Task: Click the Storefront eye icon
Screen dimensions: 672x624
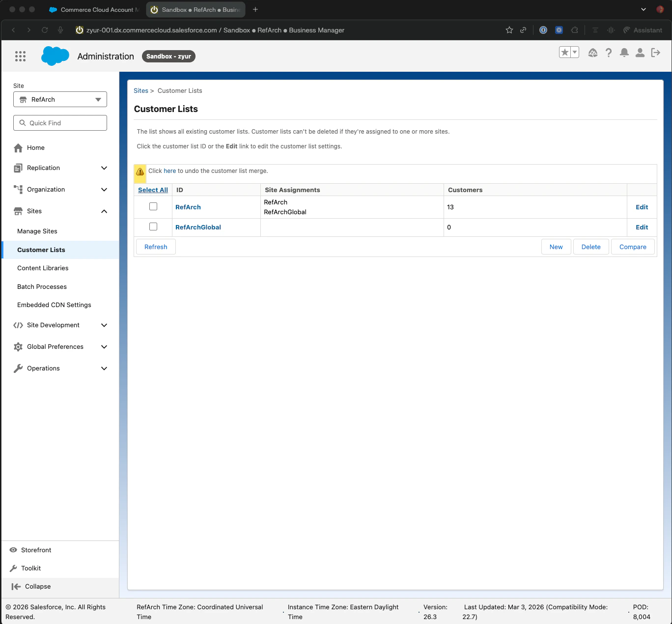Action: (13, 550)
